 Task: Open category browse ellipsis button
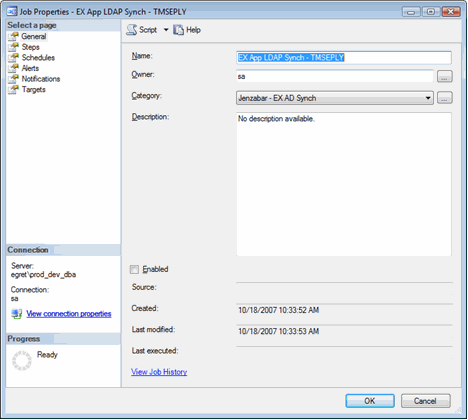coord(445,98)
